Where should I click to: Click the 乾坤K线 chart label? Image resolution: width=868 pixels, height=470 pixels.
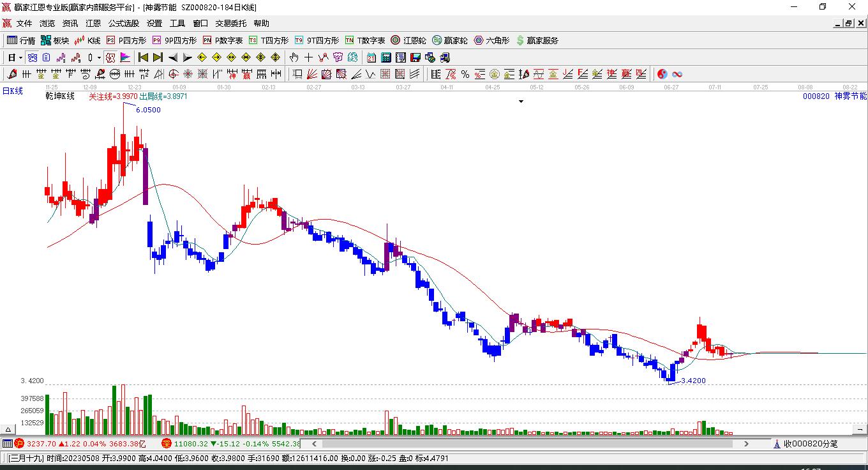[x=60, y=96]
